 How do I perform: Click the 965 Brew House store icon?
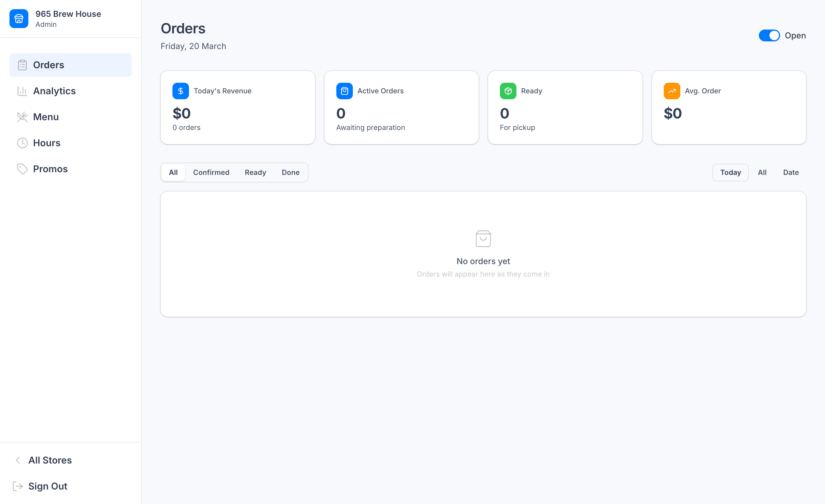[x=19, y=19]
